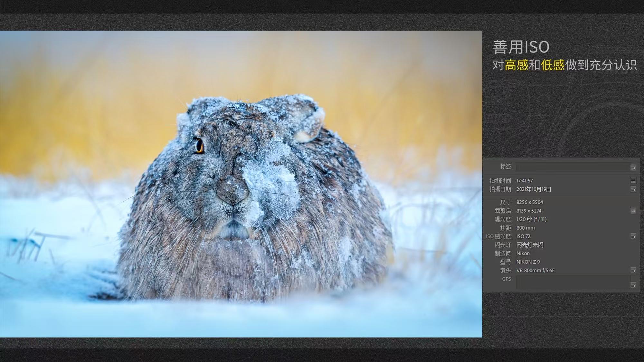The height and width of the screenshot is (362, 644).
Task: Click the 型号 field label
Action: (x=506, y=262)
